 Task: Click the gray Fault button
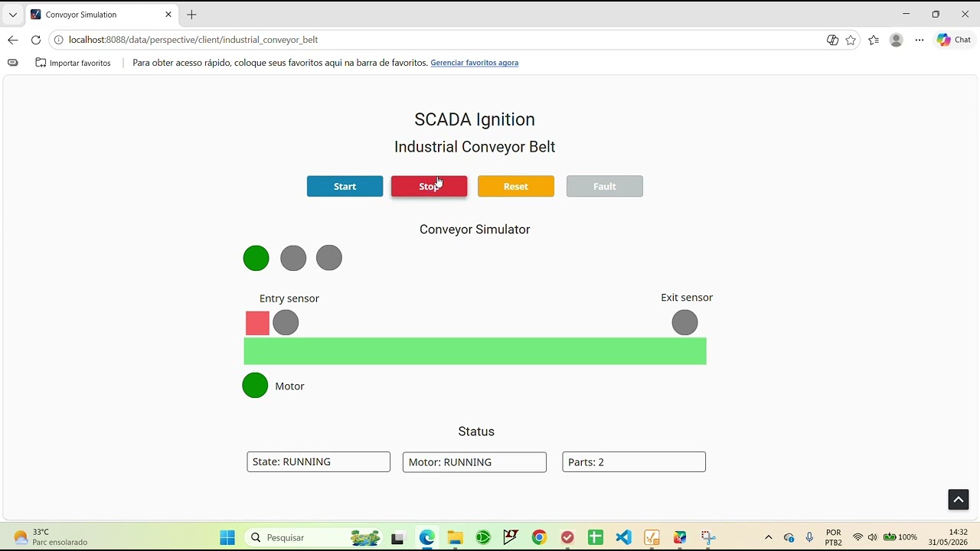(604, 186)
